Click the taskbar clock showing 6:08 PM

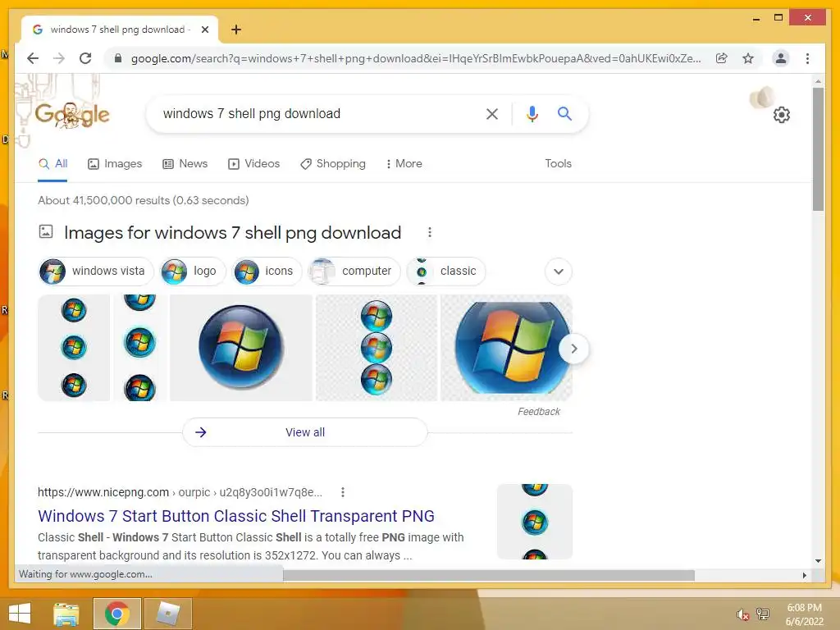coord(804,614)
